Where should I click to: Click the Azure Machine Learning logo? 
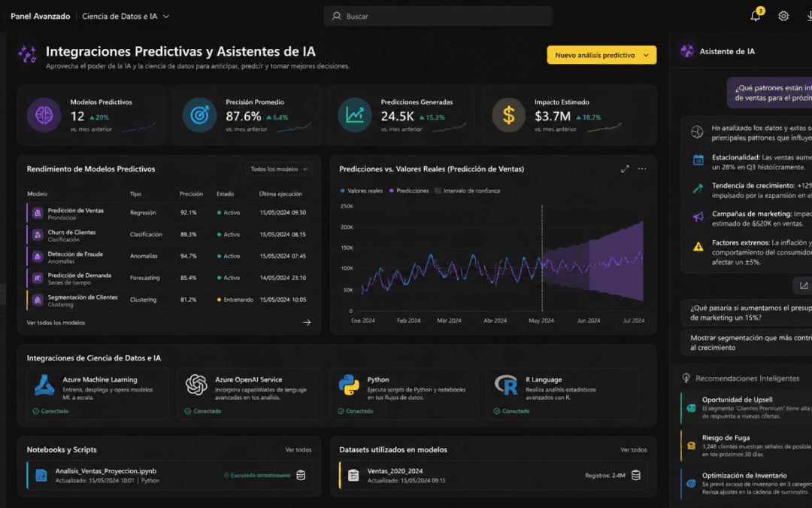[44, 385]
